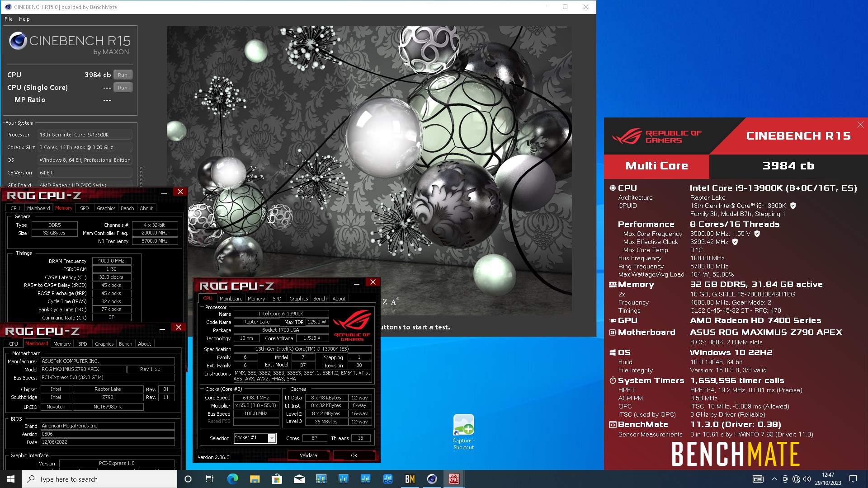Open Bench tab in CPU-Z Memory window
Image resolution: width=868 pixels, height=488 pixels.
tap(127, 208)
